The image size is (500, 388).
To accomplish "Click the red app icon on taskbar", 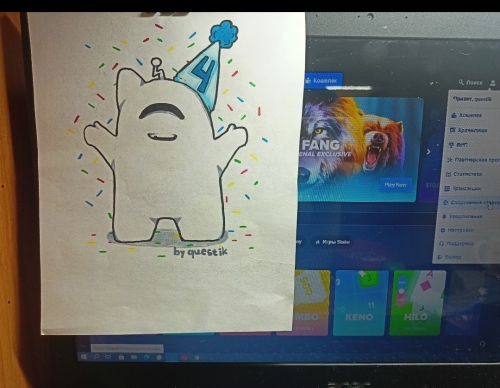I will 184,357.
